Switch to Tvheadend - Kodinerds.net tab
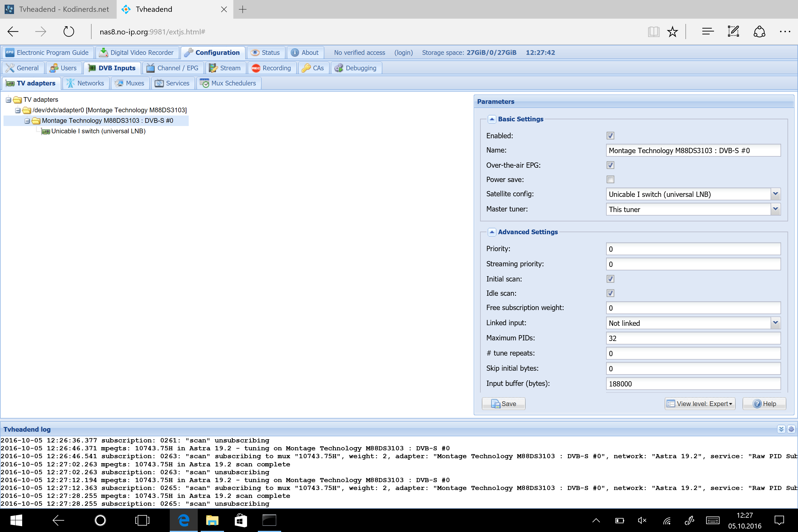 pos(58,9)
